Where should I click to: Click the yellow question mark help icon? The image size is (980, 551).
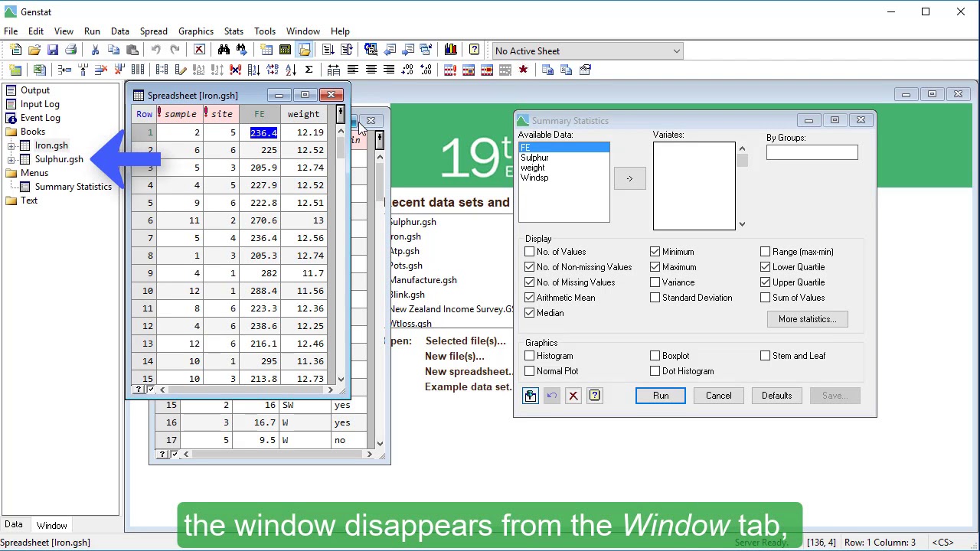(x=475, y=51)
